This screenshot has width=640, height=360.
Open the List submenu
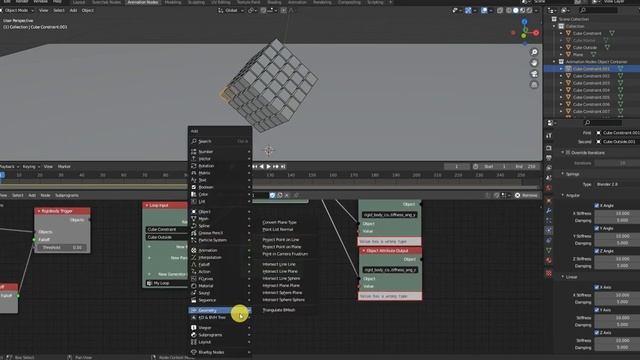click(x=220, y=202)
